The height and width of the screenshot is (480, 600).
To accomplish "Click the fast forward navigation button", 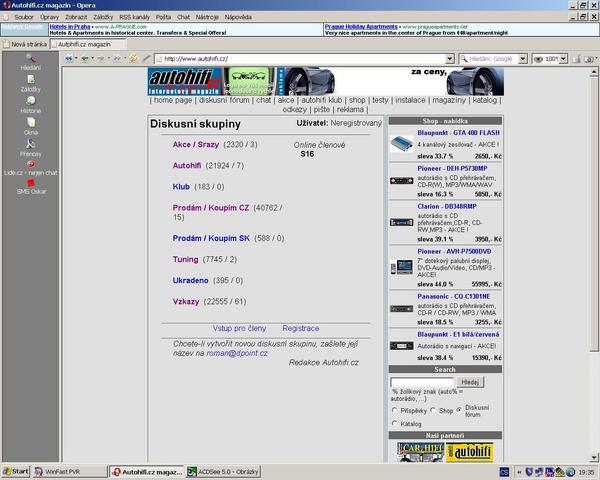I will coord(117,59).
